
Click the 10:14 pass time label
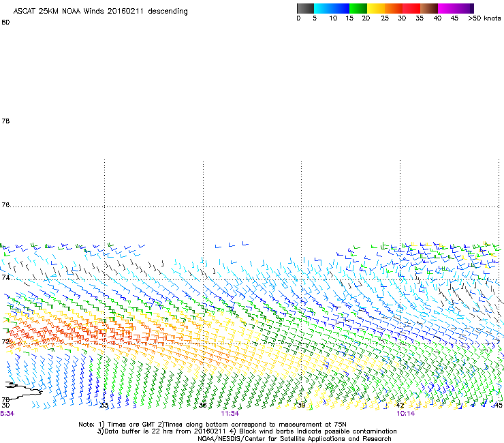[x=406, y=414]
